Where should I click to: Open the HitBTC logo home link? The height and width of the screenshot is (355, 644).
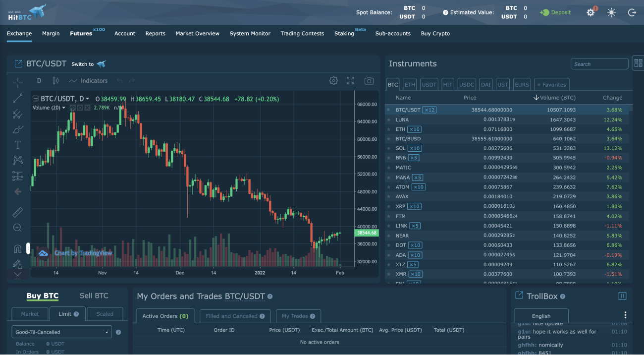pos(27,12)
